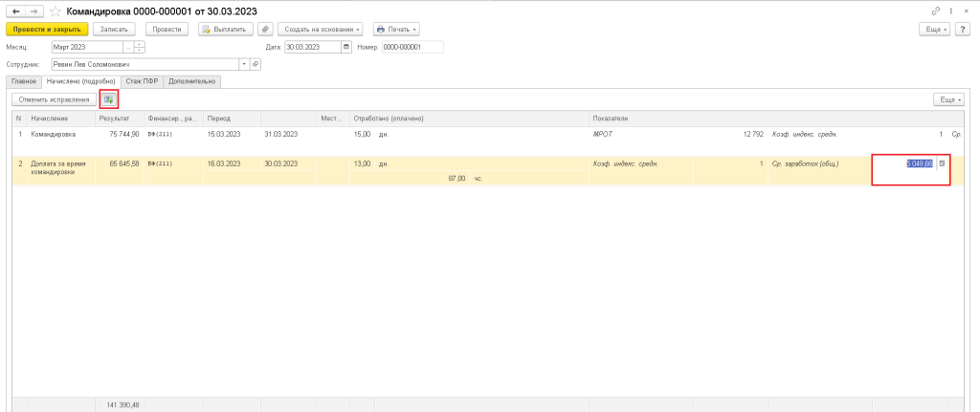Viewport: 980px width, 412px height.
Task: Click the back navigation arrow
Action: 13,11
